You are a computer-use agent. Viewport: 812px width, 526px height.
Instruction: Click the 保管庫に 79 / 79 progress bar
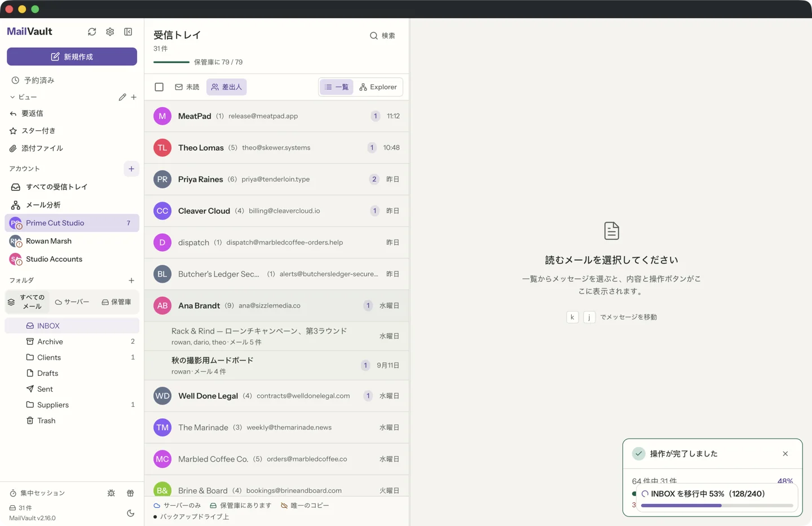171,62
